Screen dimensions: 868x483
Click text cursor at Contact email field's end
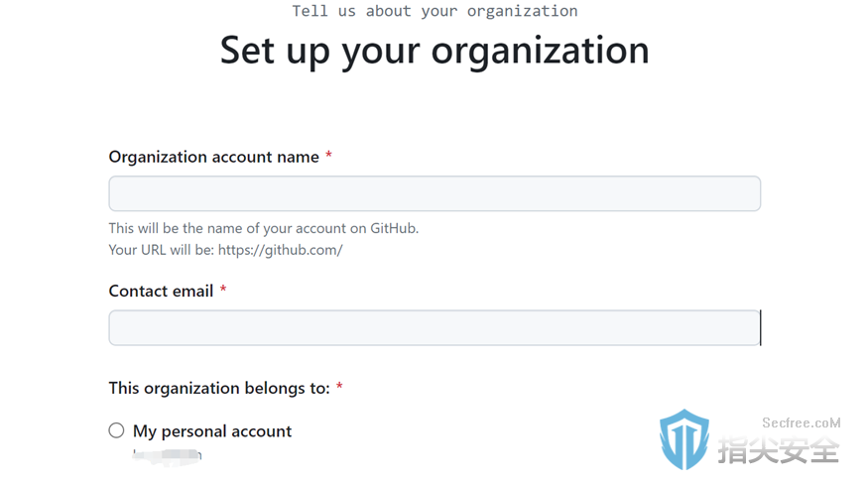click(761, 327)
